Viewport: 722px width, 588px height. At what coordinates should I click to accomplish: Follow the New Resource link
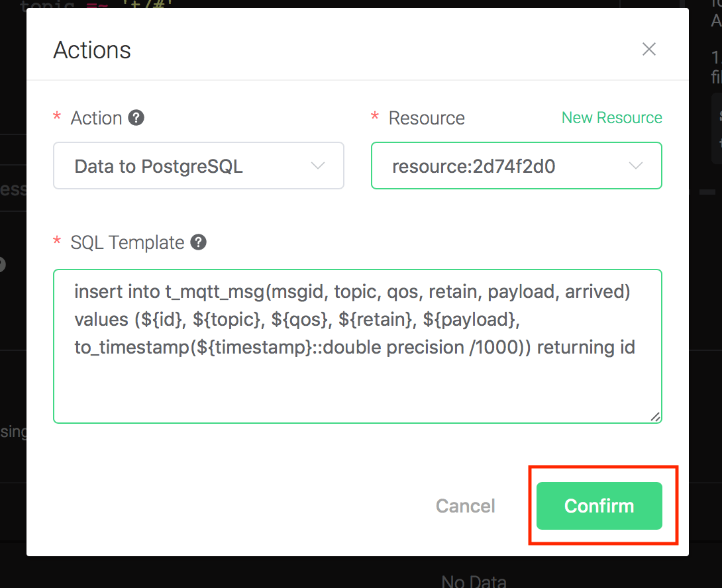(611, 118)
